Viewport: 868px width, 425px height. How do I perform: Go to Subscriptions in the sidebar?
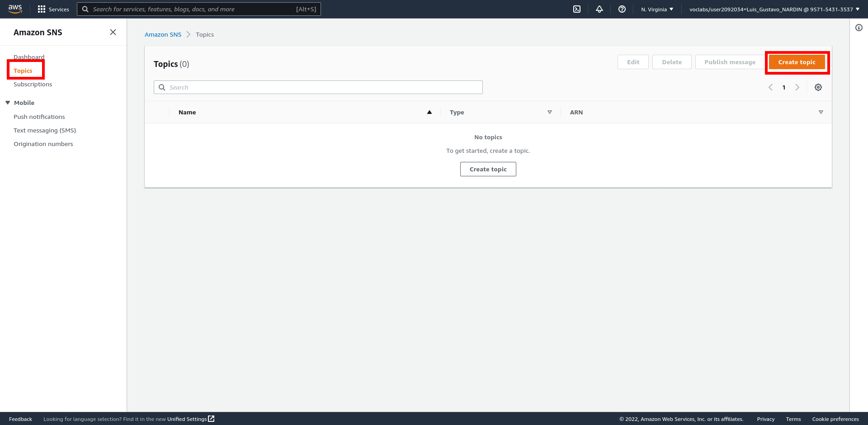33,84
